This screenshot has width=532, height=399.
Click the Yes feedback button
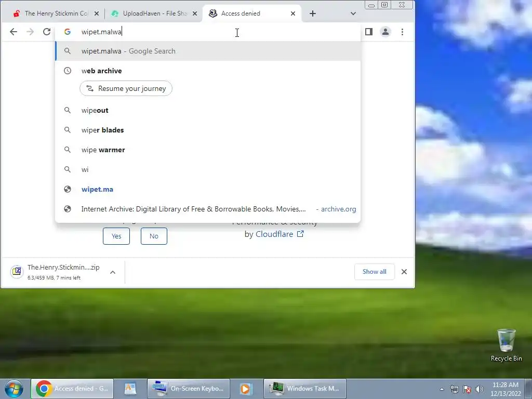116,236
